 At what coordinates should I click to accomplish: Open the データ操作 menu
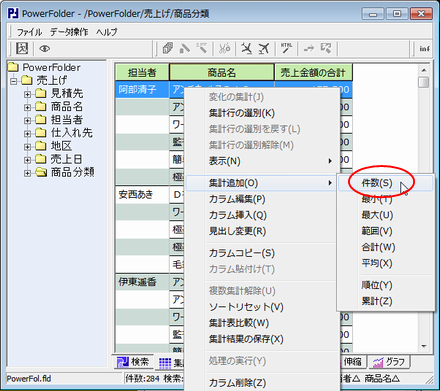point(69,32)
